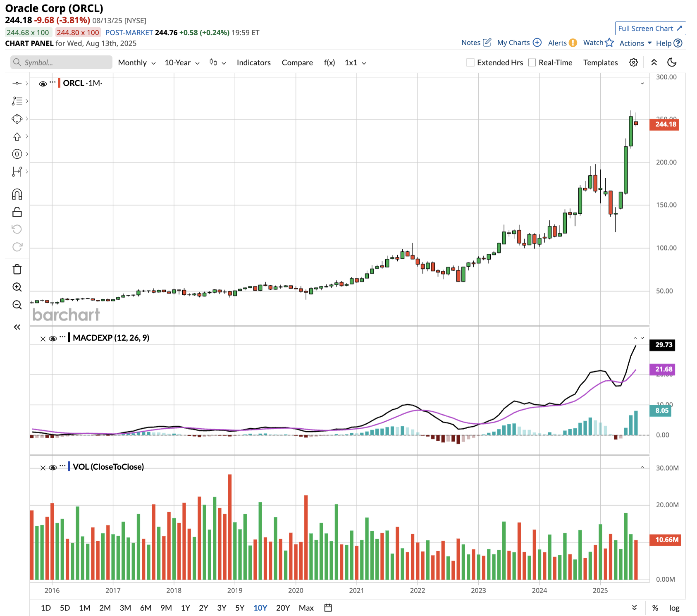
Task: Expand the bottom double chevron down icon
Action: click(x=635, y=608)
